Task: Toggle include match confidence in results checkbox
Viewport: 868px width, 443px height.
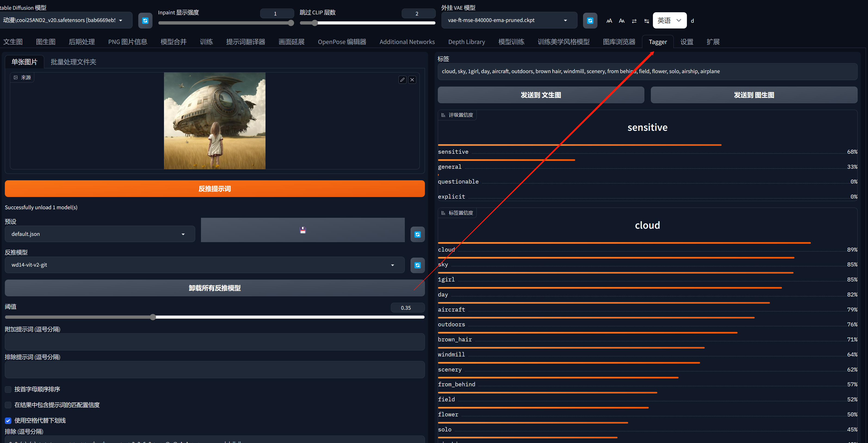Action: point(8,405)
